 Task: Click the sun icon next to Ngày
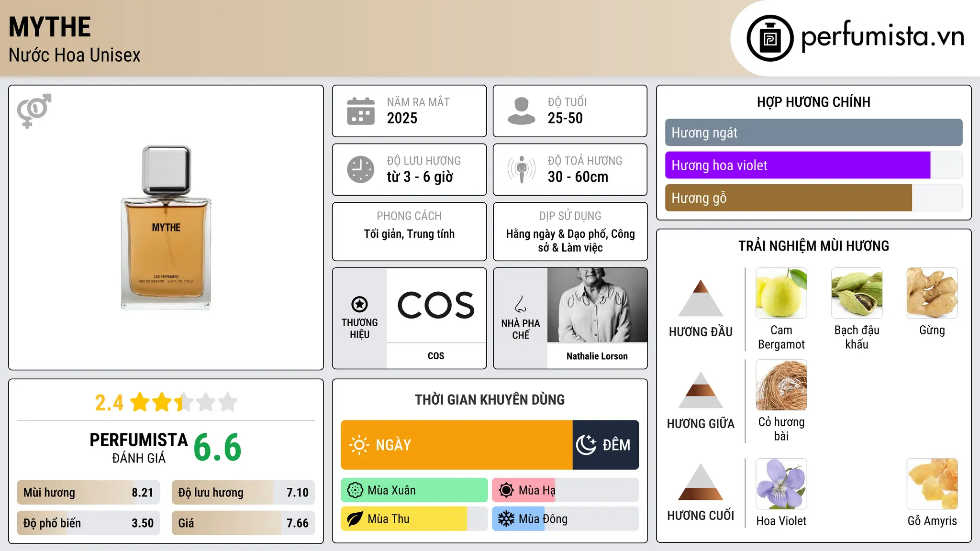coord(359,445)
